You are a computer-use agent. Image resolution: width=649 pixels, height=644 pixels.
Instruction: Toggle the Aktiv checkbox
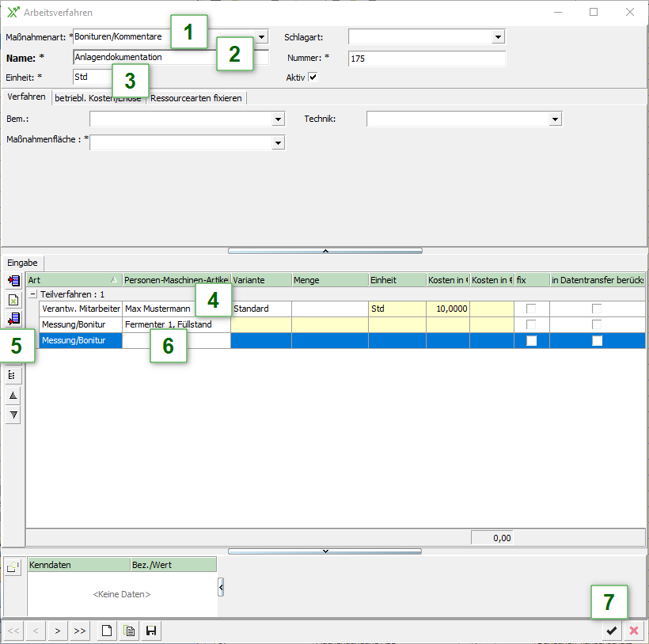tap(313, 78)
